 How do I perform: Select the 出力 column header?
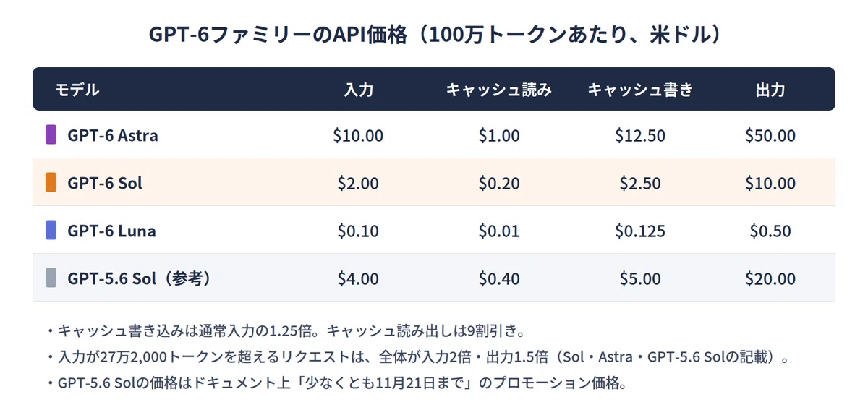coord(770,90)
